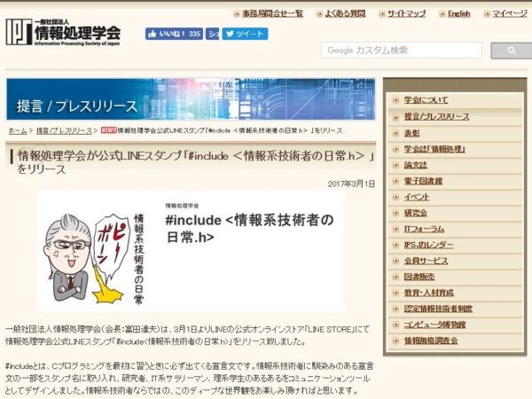
Task: Open ITフォーラム in the sidebar
Action: pos(424,229)
